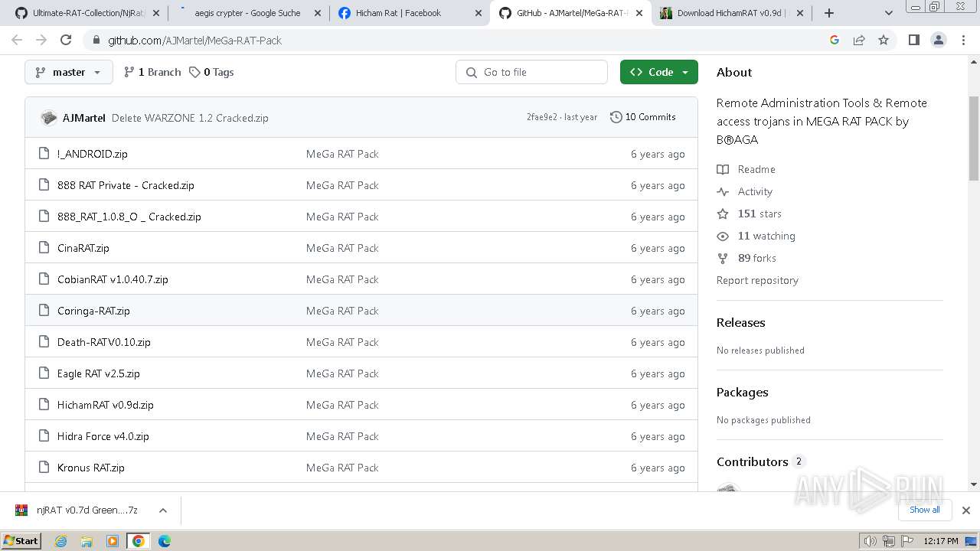Click the tag icon beside 0 Tags
Image resolution: width=980 pixels, height=551 pixels.
click(195, 72)
